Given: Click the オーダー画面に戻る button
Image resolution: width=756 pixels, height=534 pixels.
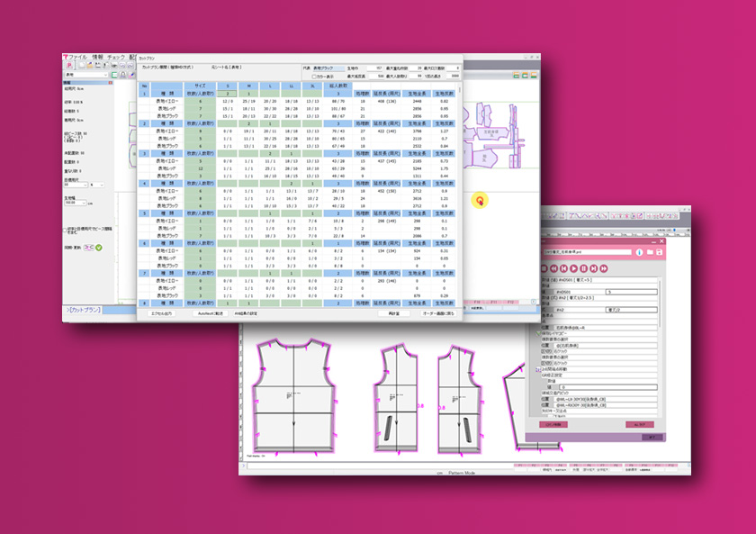Looking at the screenshot, I should (439, 314).
